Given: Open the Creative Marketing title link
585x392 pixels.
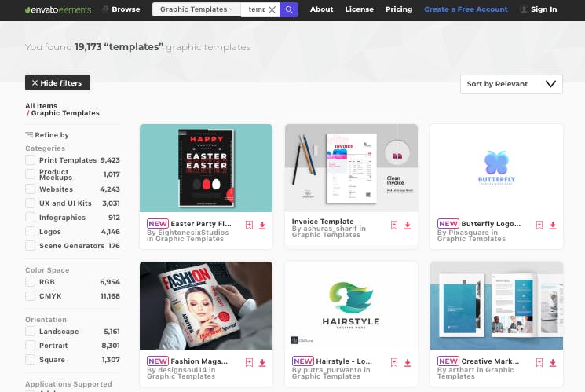Looking at the screenshot, I should pos(490,361).
